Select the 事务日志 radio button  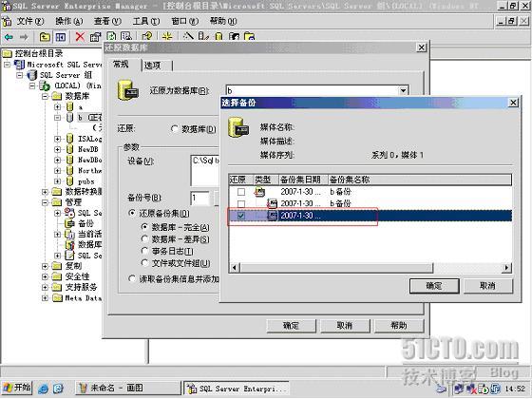[144, 251]
